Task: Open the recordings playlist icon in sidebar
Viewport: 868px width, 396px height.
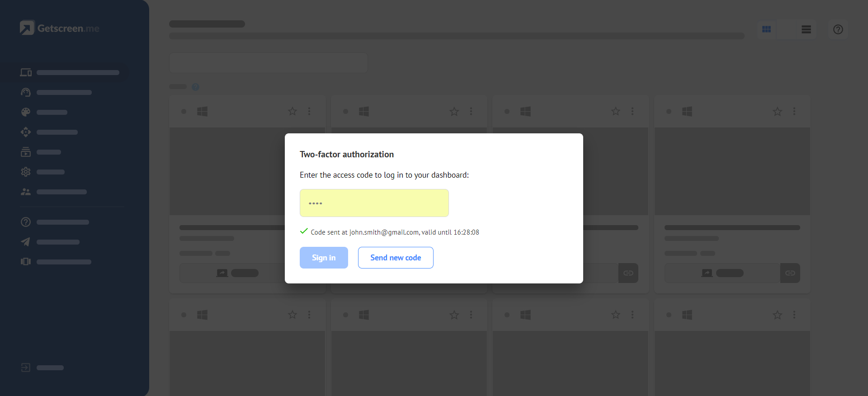Action: [x=26, y=152]
